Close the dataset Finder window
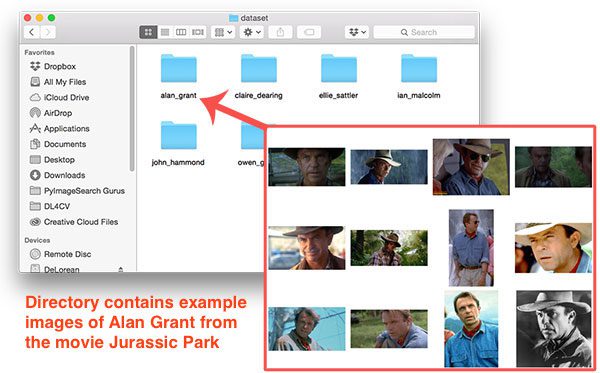The width and height of the screenshot is (600, 373). 28,18
